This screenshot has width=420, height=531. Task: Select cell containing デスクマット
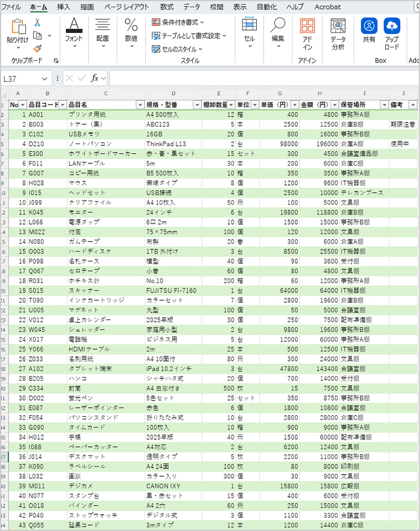coord(106,457)
